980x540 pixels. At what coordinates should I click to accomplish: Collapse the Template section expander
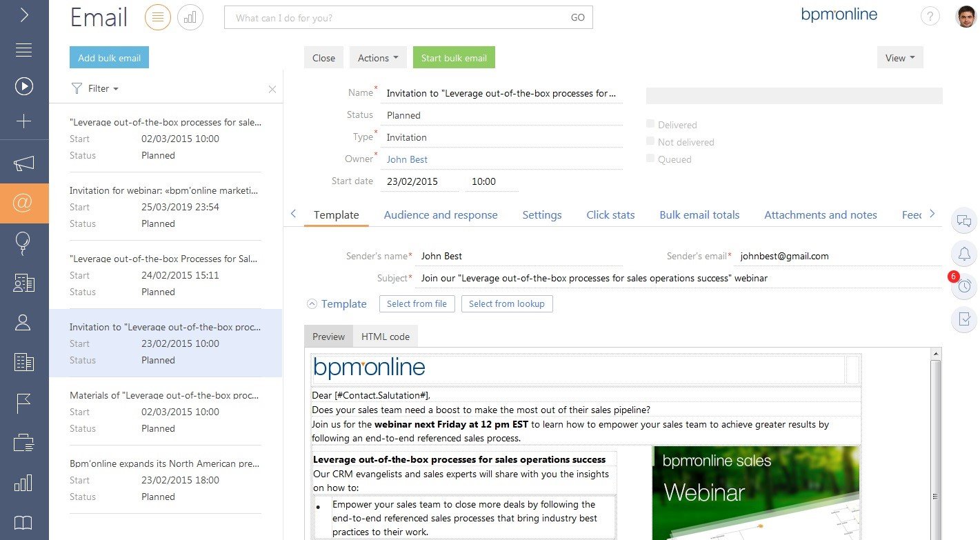[x=312, y=303]
